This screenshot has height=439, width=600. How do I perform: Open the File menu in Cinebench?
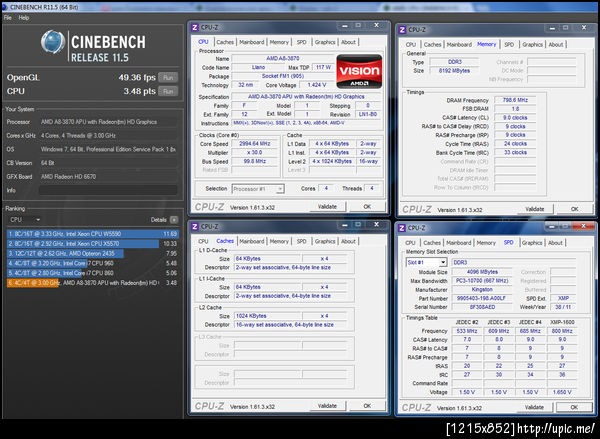pyautogui.click(x=8, y=18)
